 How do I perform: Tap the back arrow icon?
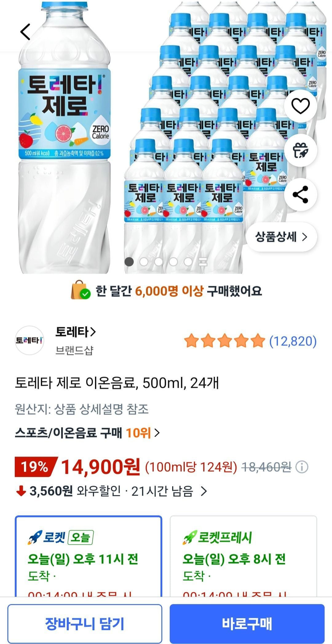point(25,32)
